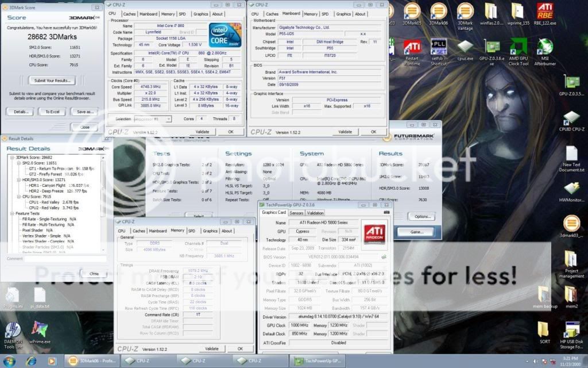Click the Game button in 3DMark06
This screenshot has width=588, height=368.
416,232
